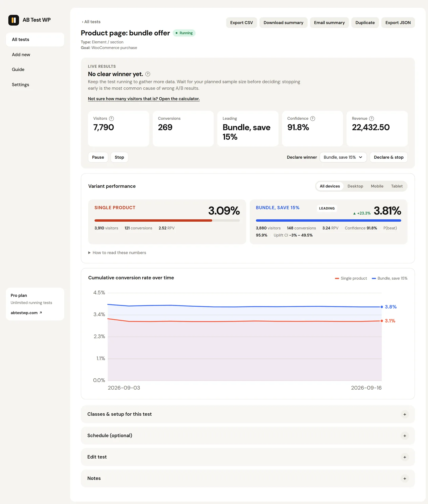Open Guide in sidebar
The image size is (428, 504).
point(35,70)
